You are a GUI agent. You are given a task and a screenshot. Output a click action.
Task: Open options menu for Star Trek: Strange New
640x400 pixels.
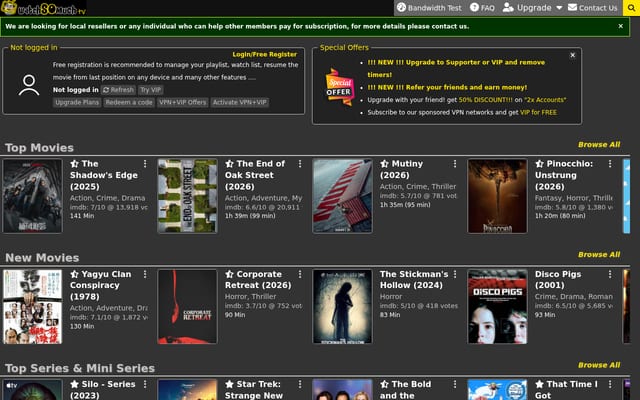(300, 384)
